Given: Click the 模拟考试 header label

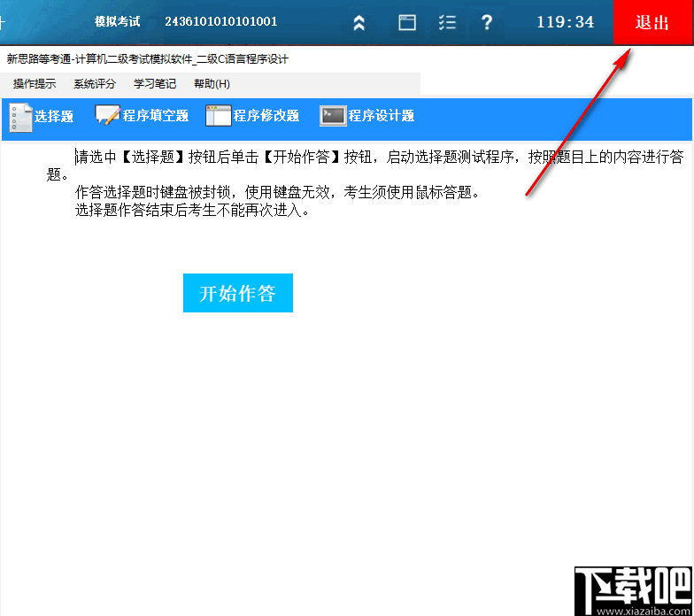Looking at the screenshot, I should click(117, 21).
